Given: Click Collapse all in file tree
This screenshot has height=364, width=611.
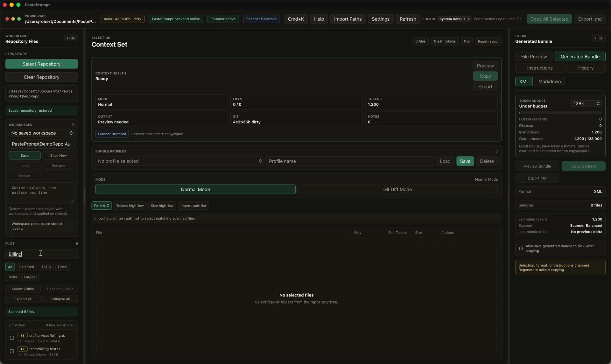Looking at the screenshot, I should pyautogui.click(x=60, y=299).
